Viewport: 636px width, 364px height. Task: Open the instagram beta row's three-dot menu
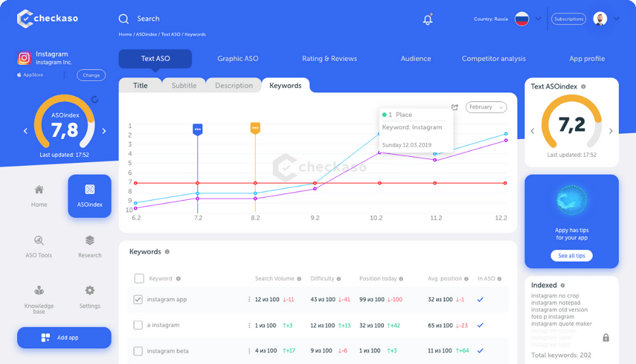(x=249, y=351)
